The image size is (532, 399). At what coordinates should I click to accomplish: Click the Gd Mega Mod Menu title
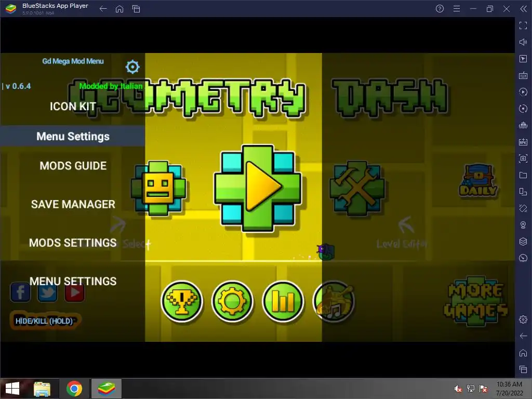(73, 61)
